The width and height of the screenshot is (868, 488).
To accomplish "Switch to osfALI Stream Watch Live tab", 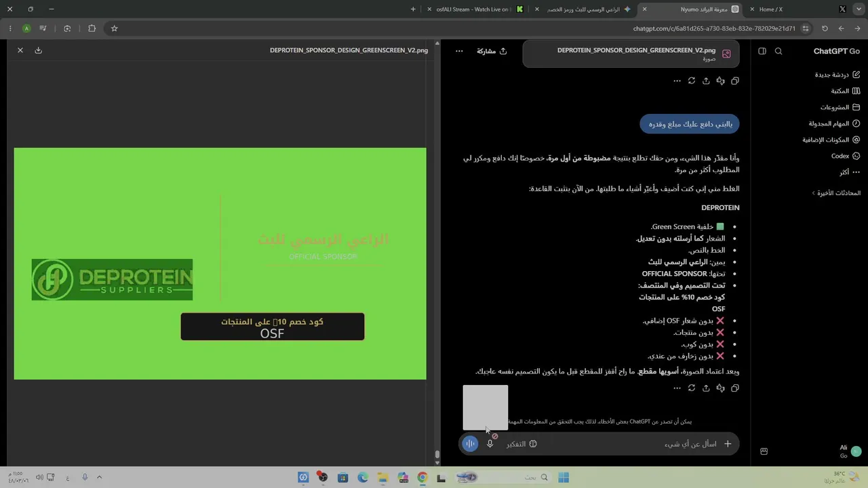I will point(475,9).
